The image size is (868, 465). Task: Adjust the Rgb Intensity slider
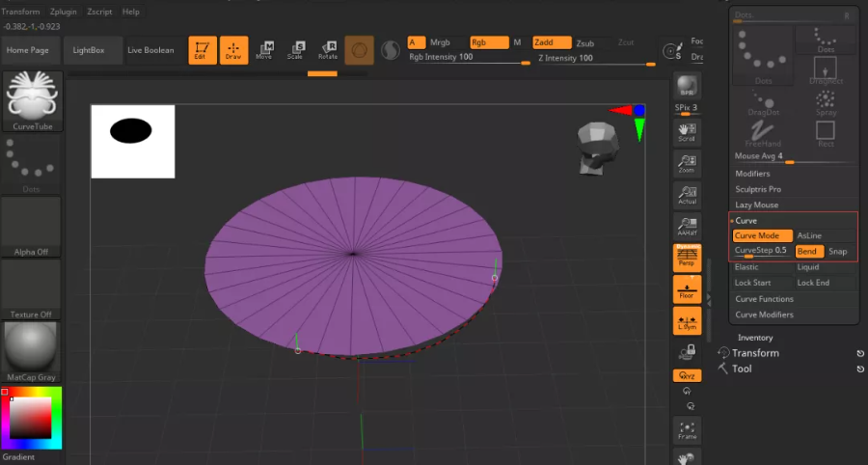coord(470,58)
